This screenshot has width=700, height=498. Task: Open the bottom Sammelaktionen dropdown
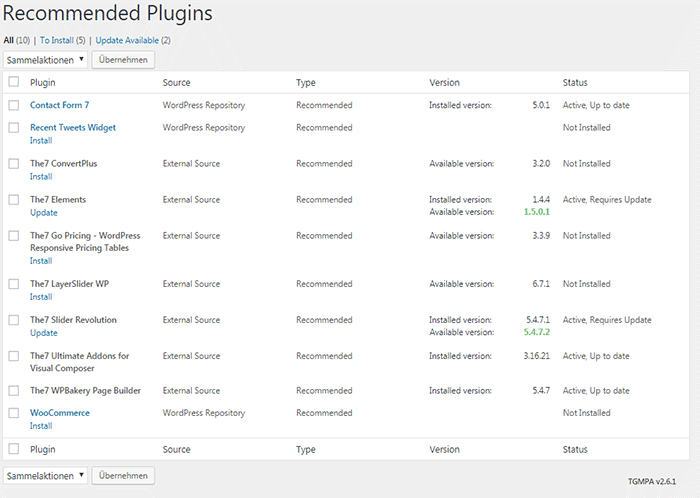[x=45, y=476]
